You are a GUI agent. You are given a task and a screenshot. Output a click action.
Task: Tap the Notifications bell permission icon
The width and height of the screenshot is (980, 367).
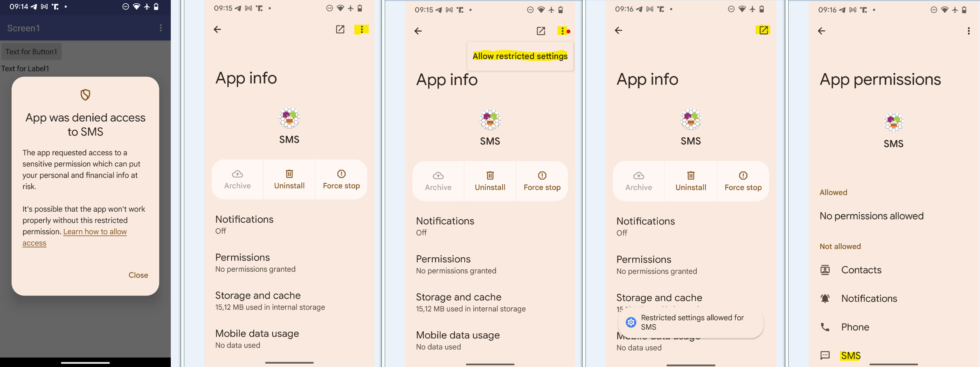tap(825, 298)
